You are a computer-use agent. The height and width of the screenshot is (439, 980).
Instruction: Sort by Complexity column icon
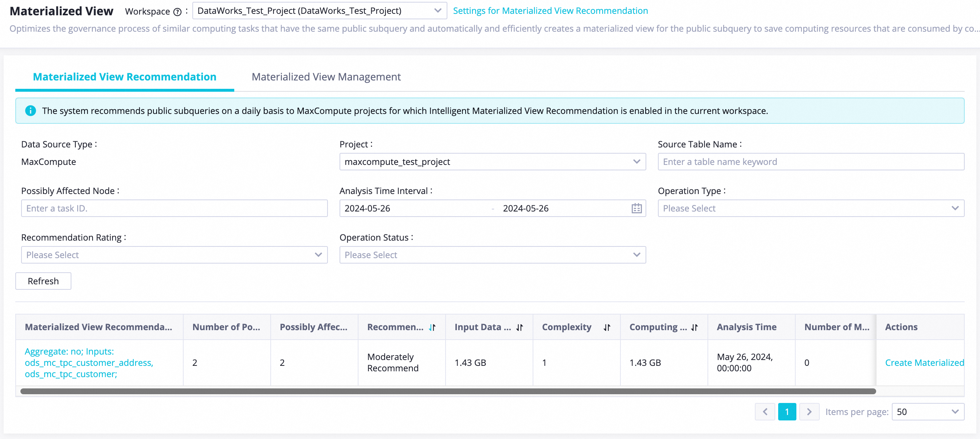[607, 327]
